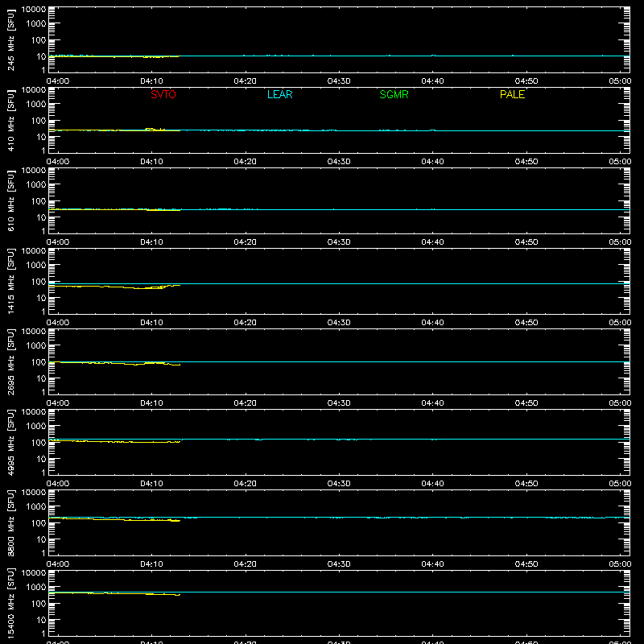Screen dimensions: 644x644
Task: Click 04:30 tick label under 245 MHz plot
Action: [x=339, y=81]
